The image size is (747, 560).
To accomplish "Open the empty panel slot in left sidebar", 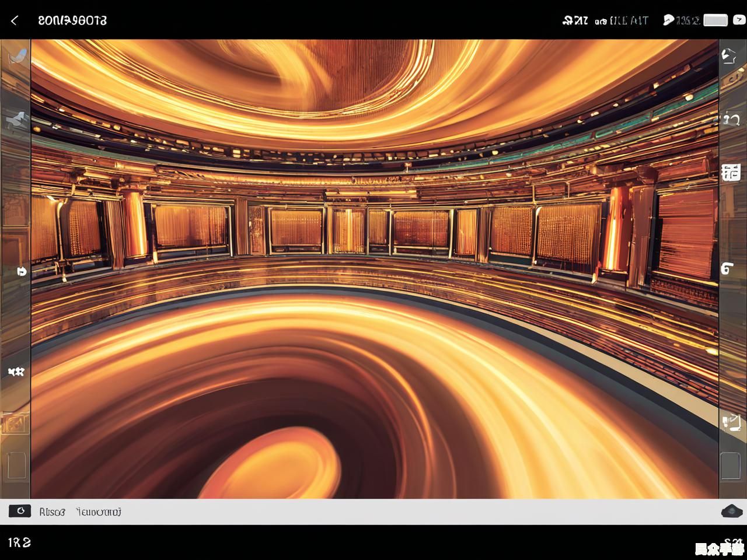I will (x=16, y=466).
